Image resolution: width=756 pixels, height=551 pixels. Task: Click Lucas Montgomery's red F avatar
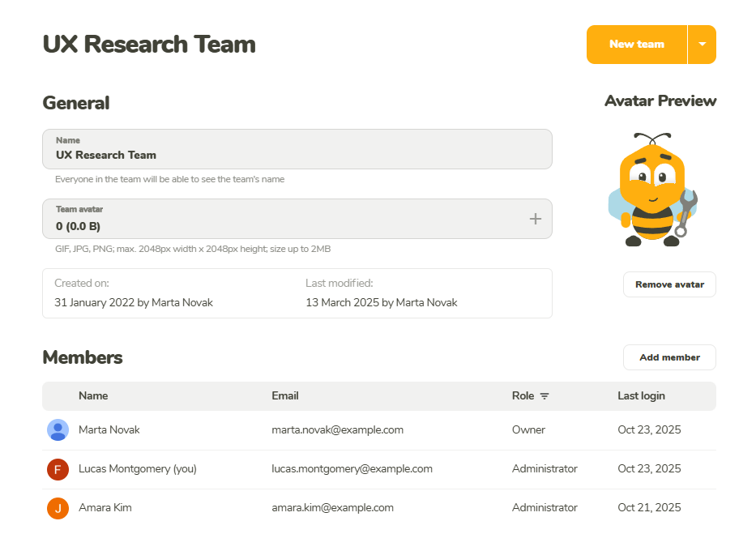[58, 469]
